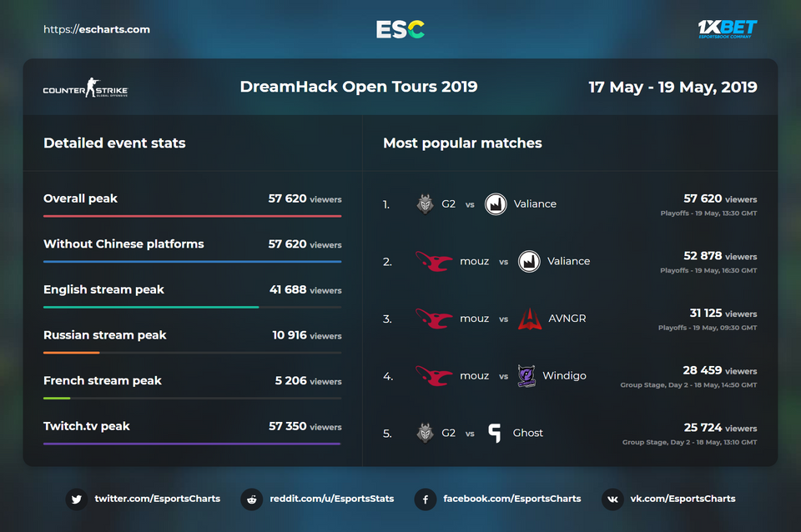Click the 1XBET sponsor logo

click(728, 29)
